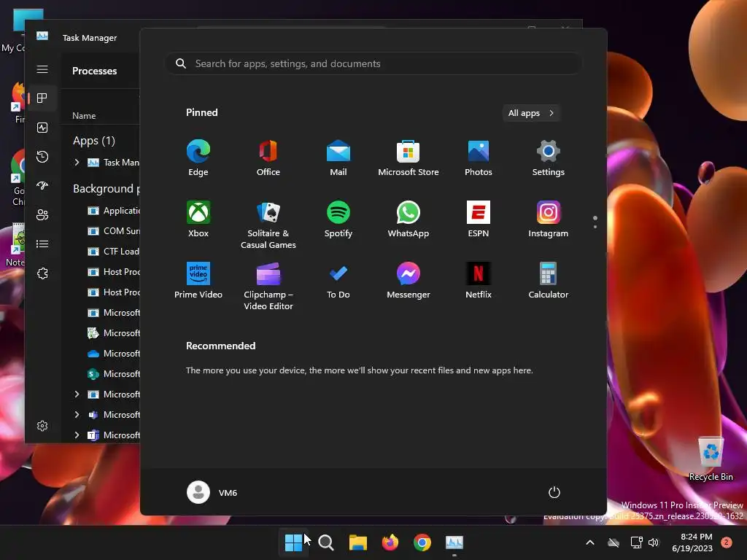Image resolution: width=747 pixels, height=560 pixels.
Task: Open Microsoft Store from Start menu
Action: point(409,158)
